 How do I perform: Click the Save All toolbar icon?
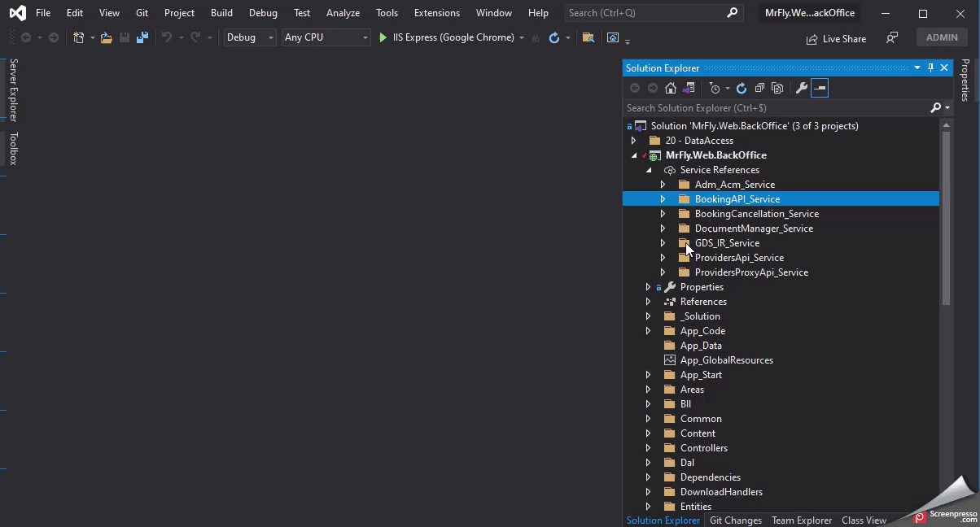pyautogui.click(x=142, y=37)
